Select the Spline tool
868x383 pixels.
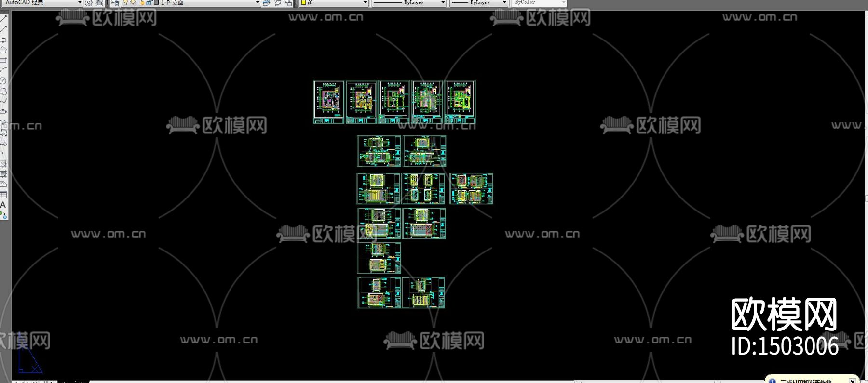point(3,101)
